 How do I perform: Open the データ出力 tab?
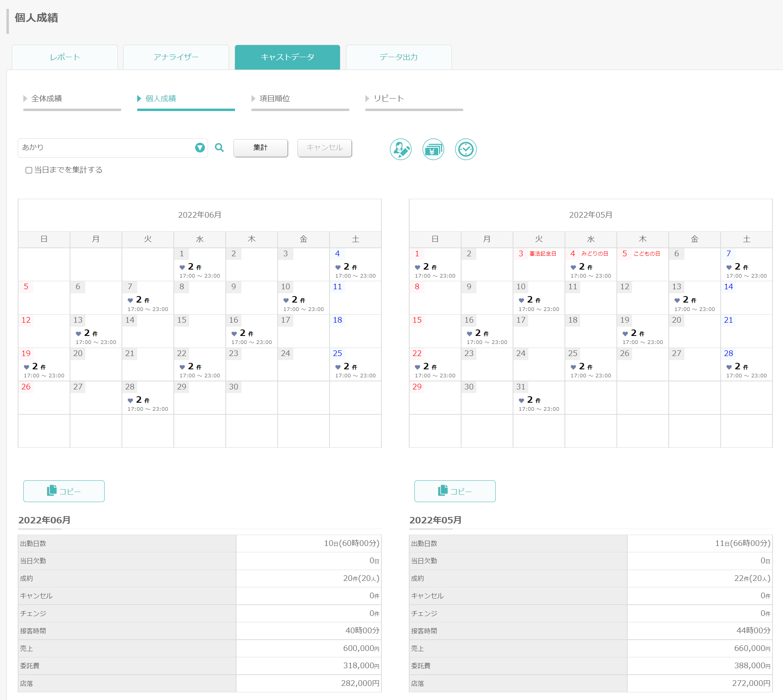[x=399, y=57]
